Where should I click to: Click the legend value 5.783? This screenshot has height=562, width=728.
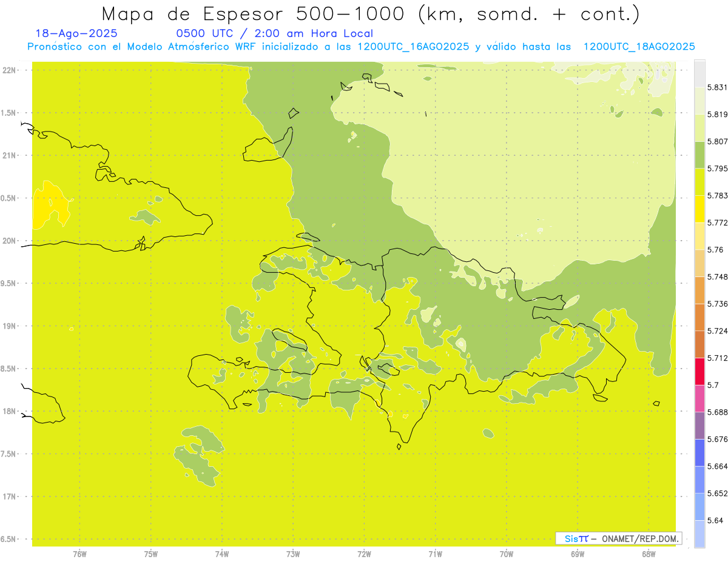(x=717, y=196)
